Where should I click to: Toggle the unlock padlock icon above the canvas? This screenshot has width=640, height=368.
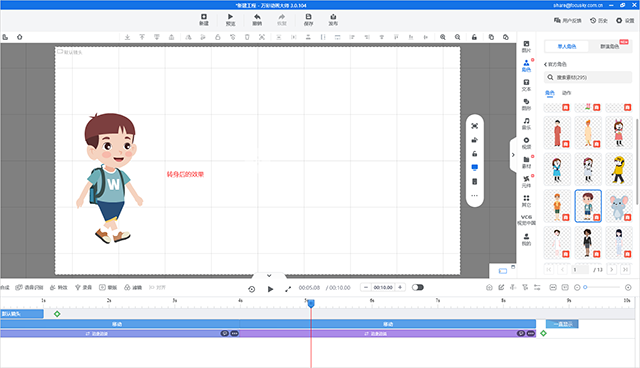click(474, 37)
